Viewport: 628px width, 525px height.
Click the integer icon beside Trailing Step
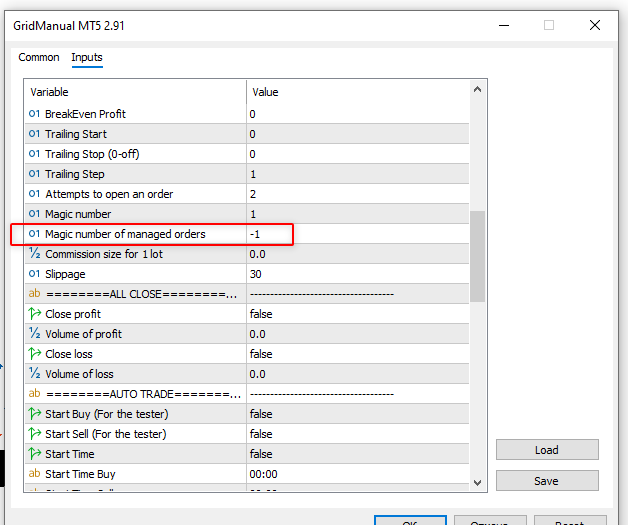(34, 174)
